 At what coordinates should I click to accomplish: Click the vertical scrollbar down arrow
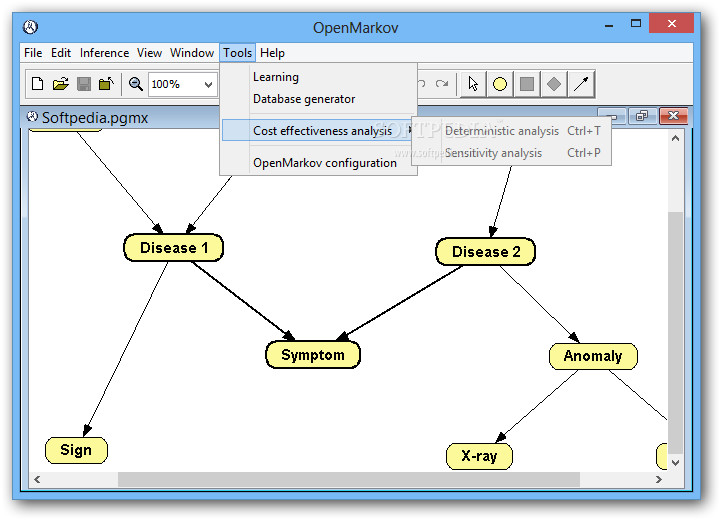pos(675,463)
